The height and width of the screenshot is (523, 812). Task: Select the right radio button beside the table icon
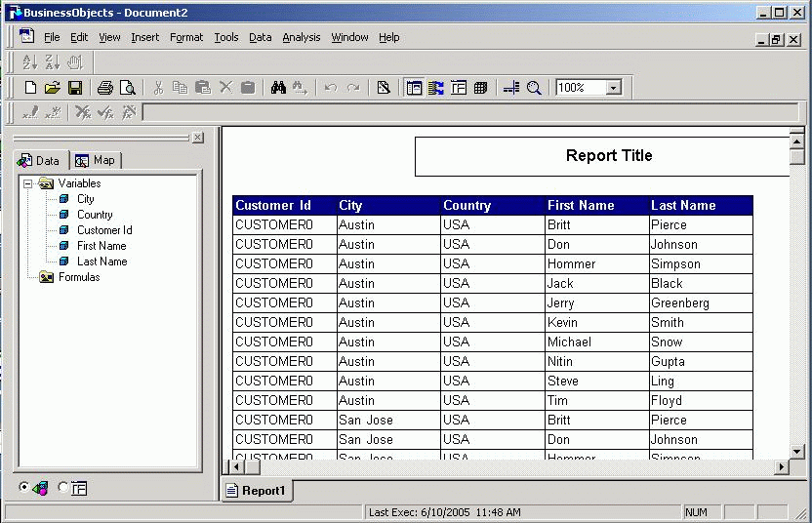(63, 487)
